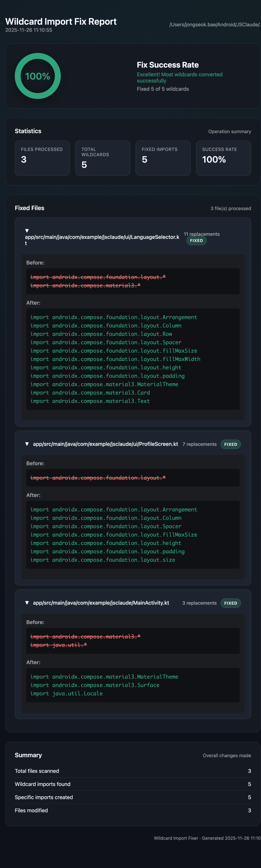Screen dimensions: 261x868
Task: Click the project path in the header
Action: (215, 25)
